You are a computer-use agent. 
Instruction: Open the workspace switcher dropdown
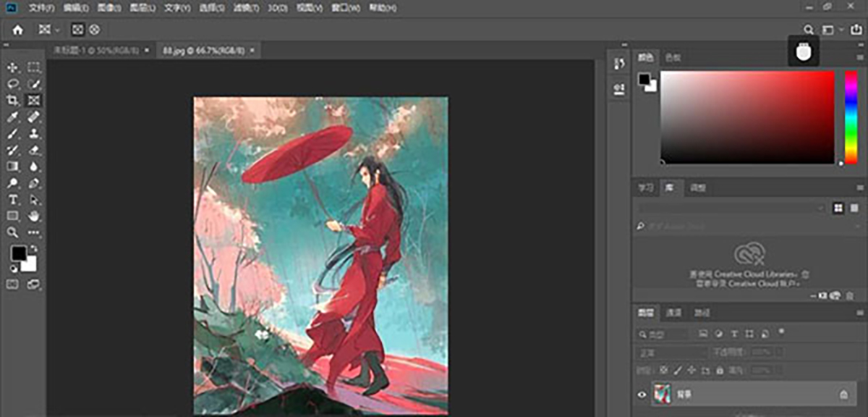[831, 30]
